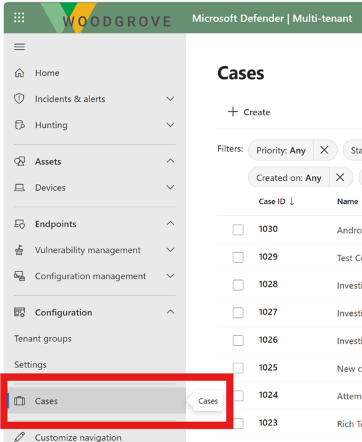Click the Devices laptop icon
Viewport: 362px width, 442px height.
point(19,188)
